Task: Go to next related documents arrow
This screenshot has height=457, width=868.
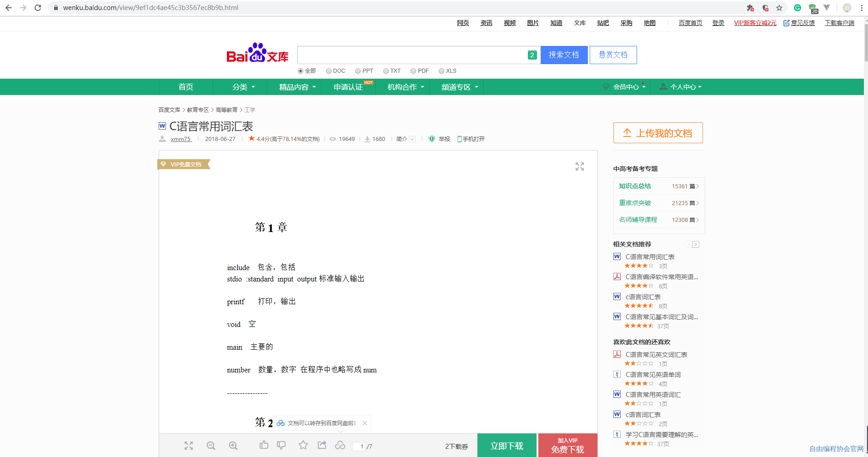Action: click(x=696, y=245)
